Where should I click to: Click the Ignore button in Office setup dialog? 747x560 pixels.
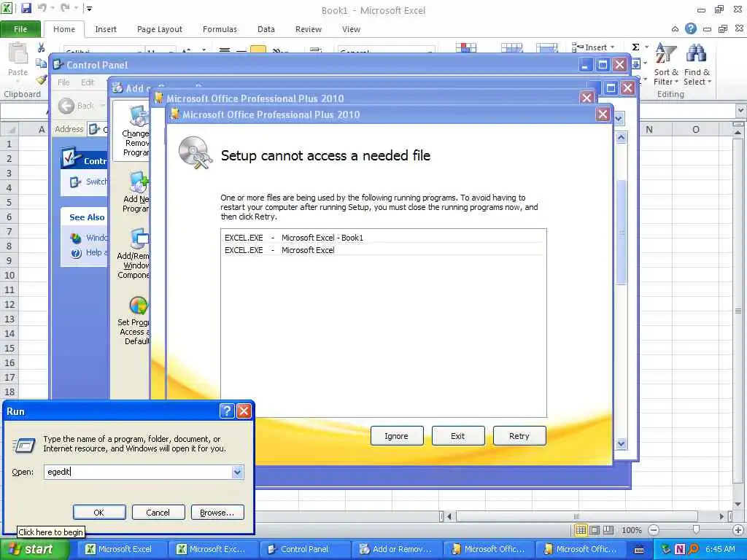(x=396, y=436)
